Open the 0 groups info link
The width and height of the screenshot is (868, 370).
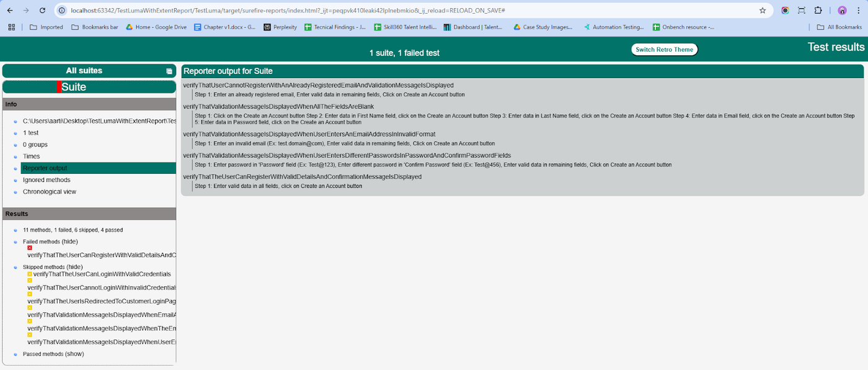click(35, 145)
